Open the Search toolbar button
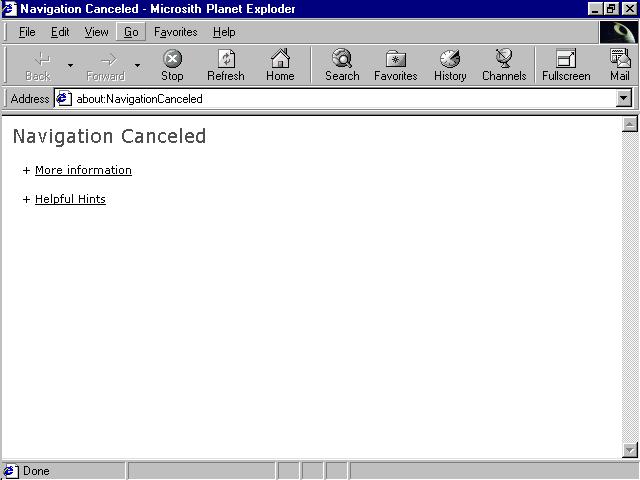The width and height of the screenshot is (640, 480). [342, 65]
